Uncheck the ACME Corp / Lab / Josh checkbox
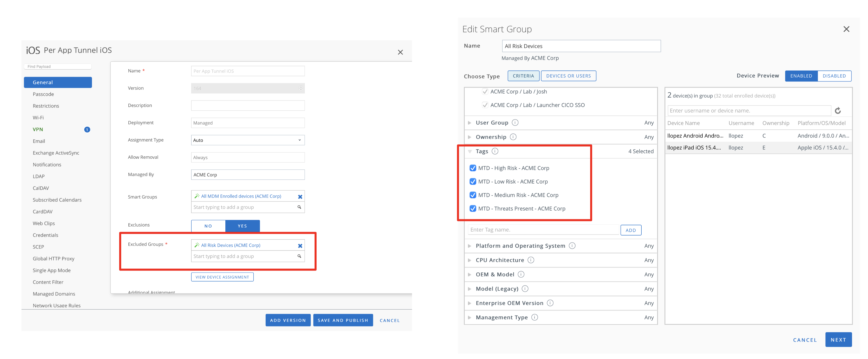Image resolution: width=868 pixels, height=359 pixels. coord(485,91)
